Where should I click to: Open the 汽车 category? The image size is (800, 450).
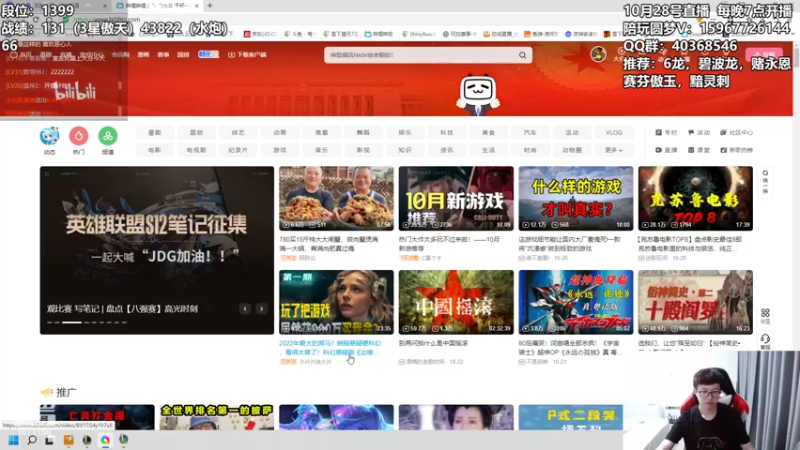530,133
